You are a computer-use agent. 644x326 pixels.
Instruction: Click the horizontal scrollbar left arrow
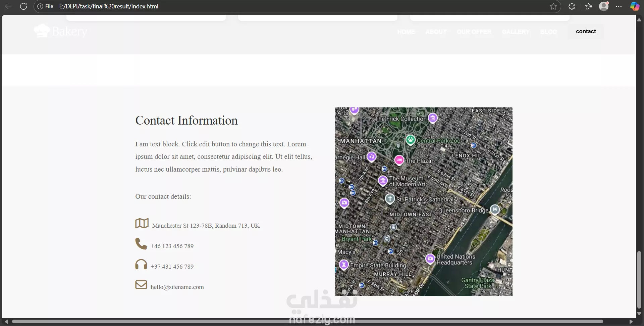(6, 322)
